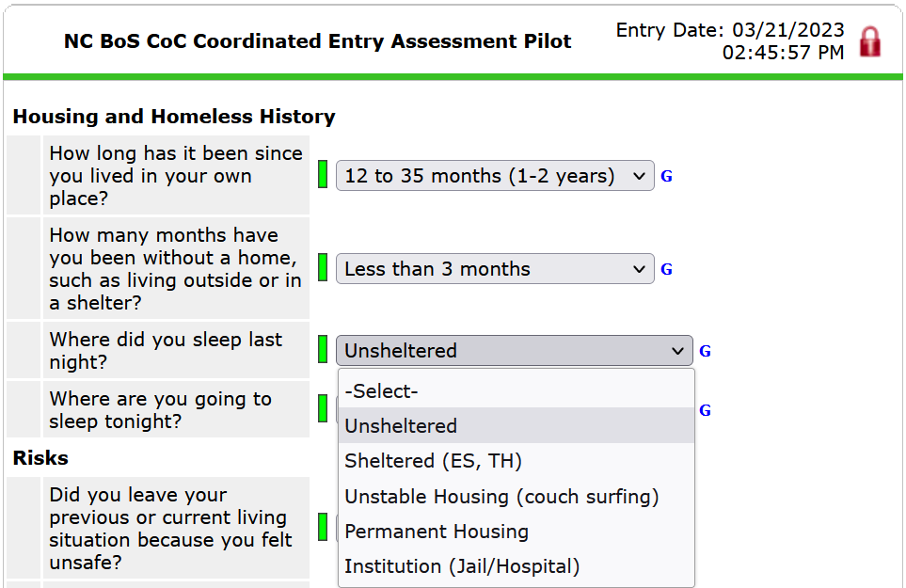Click the G link next to Less than 3 months
Image resolution: width=906 pixels, height=588 pixels.
pos(666,269)
